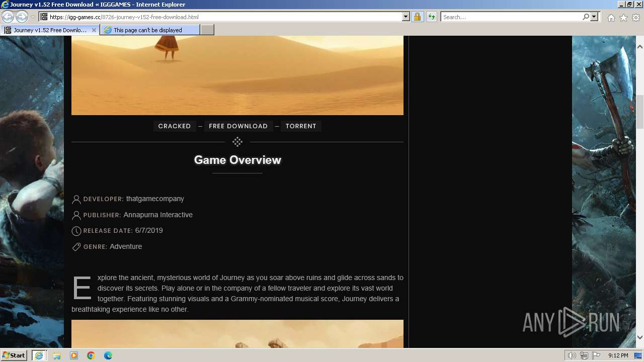
Task: Click the developer person icon
Action: point(76,200)
